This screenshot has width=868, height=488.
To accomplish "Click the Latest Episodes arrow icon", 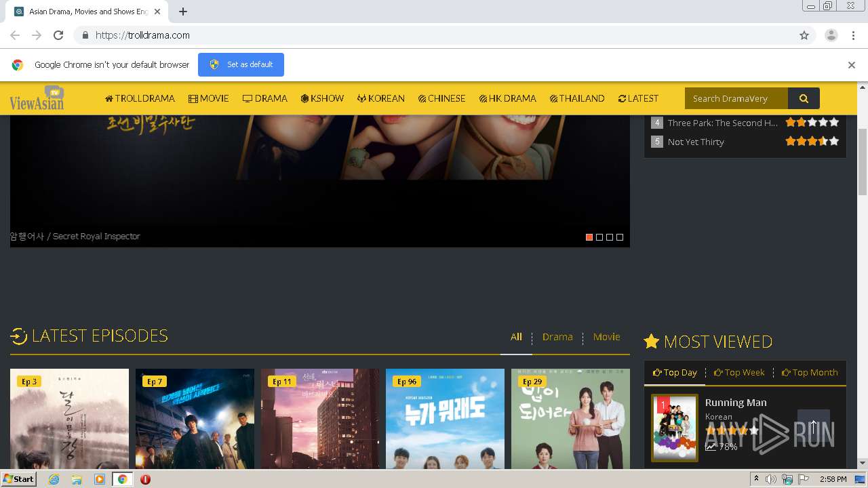I will pyautogui.click(x=18, y=335).
